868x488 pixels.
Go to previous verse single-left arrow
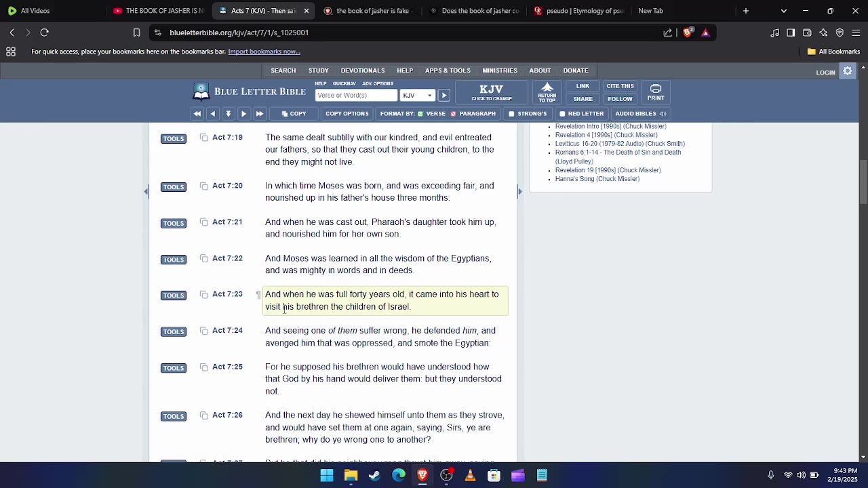pos(213,114)
